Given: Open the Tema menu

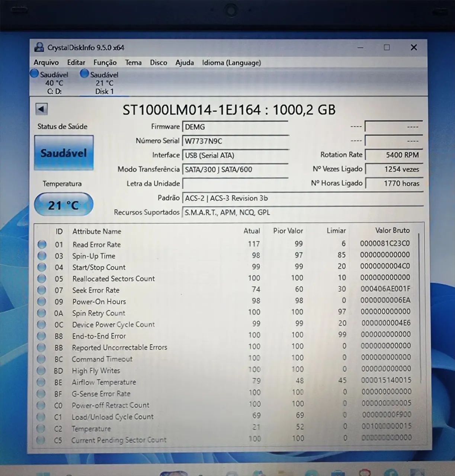Looking at the screenshot, I should tap(133, 62).
